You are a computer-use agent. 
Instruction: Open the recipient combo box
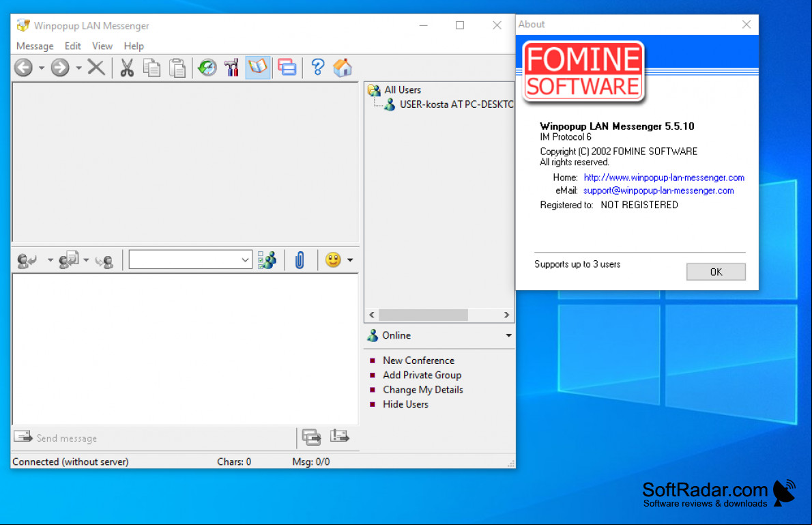pos(190,259)
